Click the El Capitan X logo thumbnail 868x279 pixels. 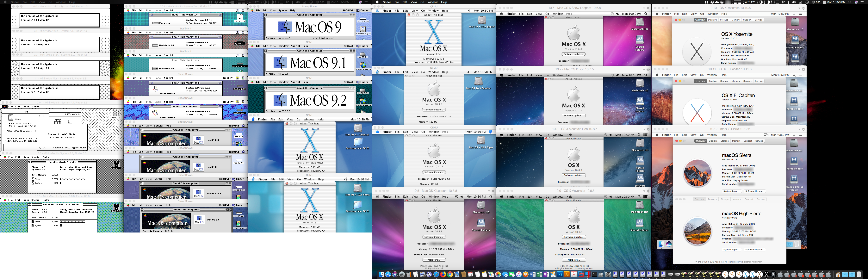coord(697,113)
